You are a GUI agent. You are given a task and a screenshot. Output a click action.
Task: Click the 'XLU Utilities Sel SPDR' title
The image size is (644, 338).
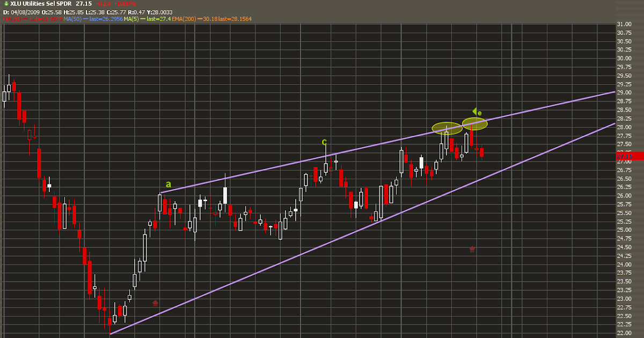[x=41, y=4]
